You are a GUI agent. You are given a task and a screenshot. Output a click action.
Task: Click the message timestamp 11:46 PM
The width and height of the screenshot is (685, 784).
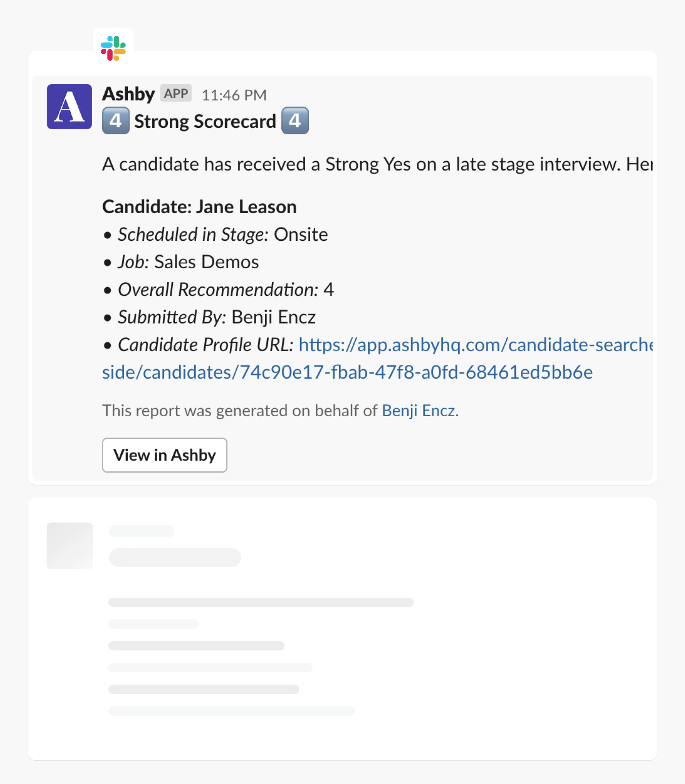234,94
